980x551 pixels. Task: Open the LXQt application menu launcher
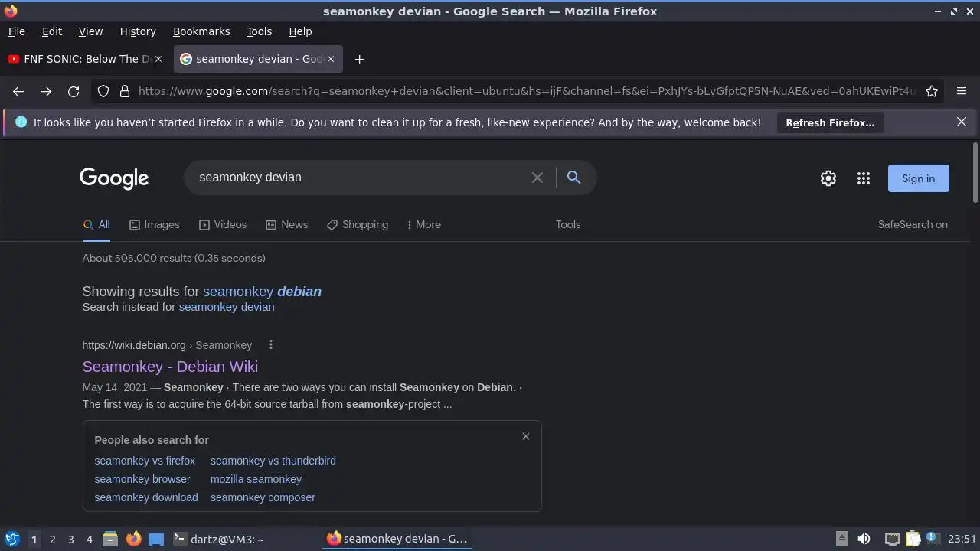point(12,539)
